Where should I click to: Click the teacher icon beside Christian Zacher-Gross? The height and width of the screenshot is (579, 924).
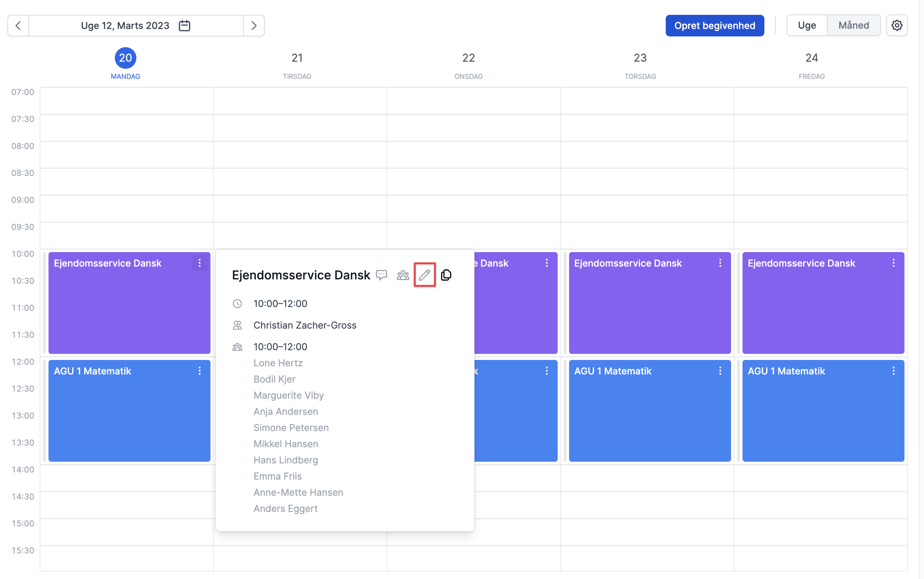(237, 325)
